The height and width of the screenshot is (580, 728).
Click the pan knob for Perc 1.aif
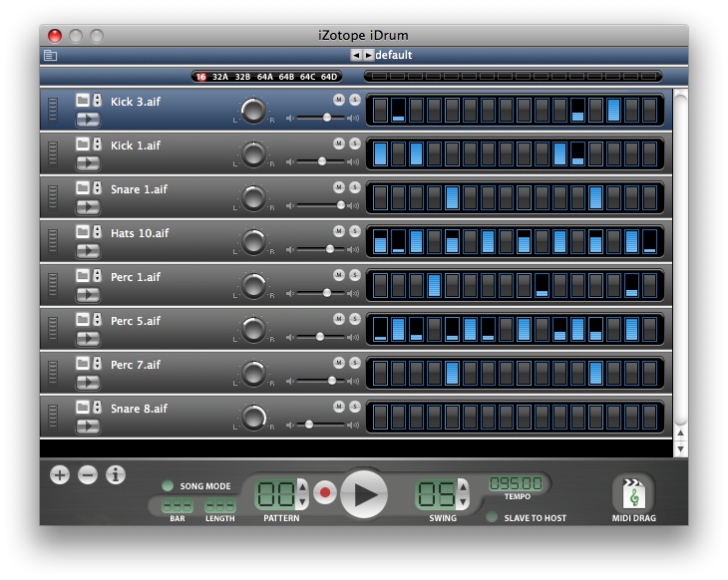[x=253, y=286]
